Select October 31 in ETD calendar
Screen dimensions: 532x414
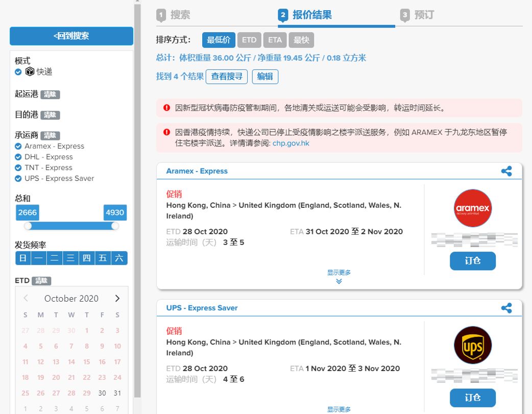(x=117, y=393)
